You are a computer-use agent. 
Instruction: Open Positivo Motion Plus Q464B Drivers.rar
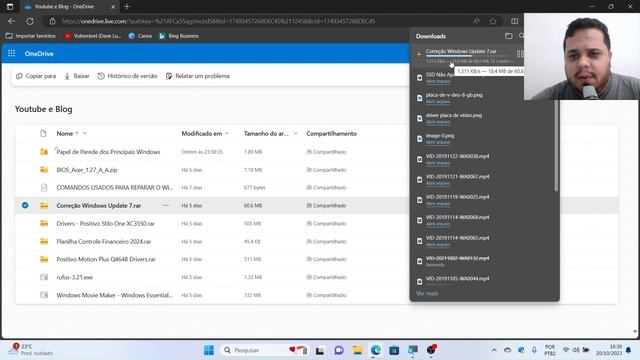(x=106, y=259)
